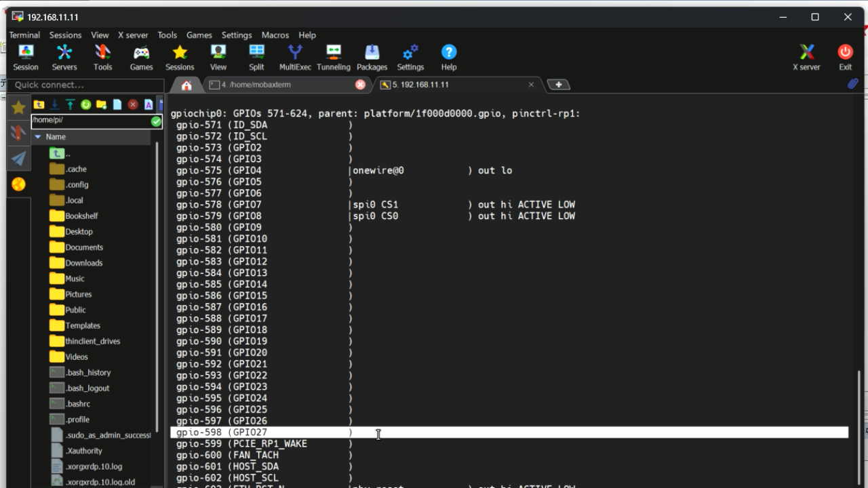Image resolution: width=868 pixels, height=488 pixels.
Task: Toggle the follow terminal folder paper plane
Action: (x=17, y=160)
